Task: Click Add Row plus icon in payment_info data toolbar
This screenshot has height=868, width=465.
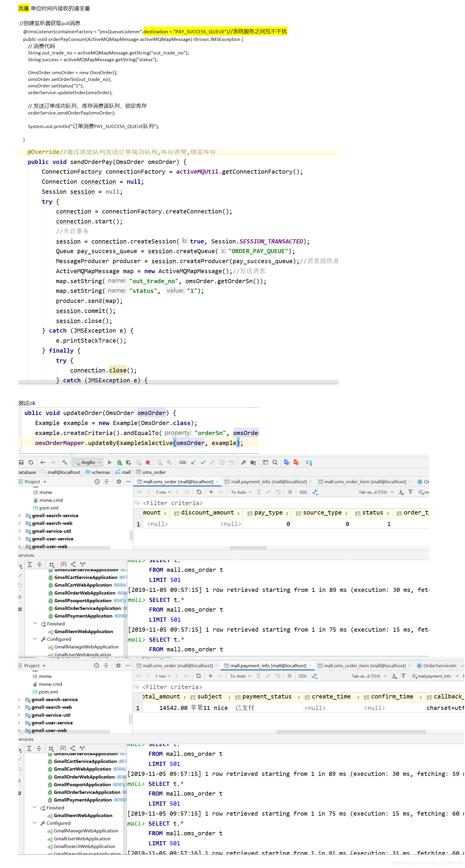Action: pyautogui.click(x=211, y=676)
